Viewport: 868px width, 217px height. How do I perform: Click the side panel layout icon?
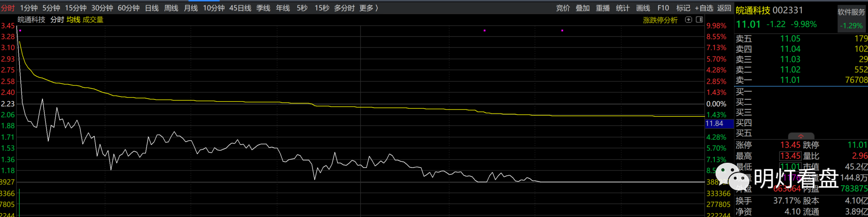coord(699,20)
